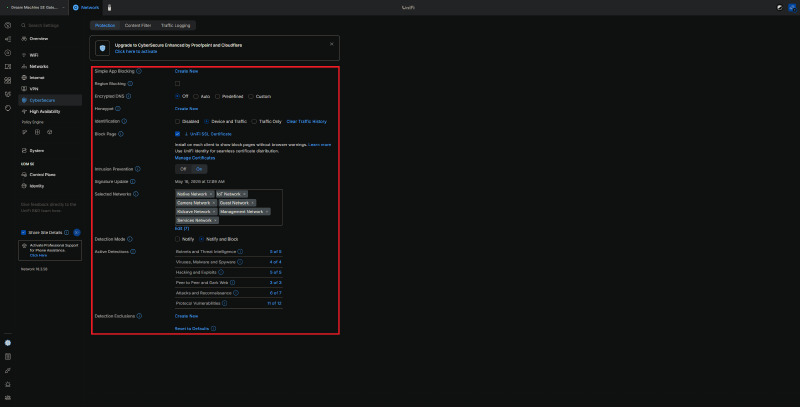Show info tooltip for Identification
Viewport: 800px width, 407px height.
click(124, 121)
